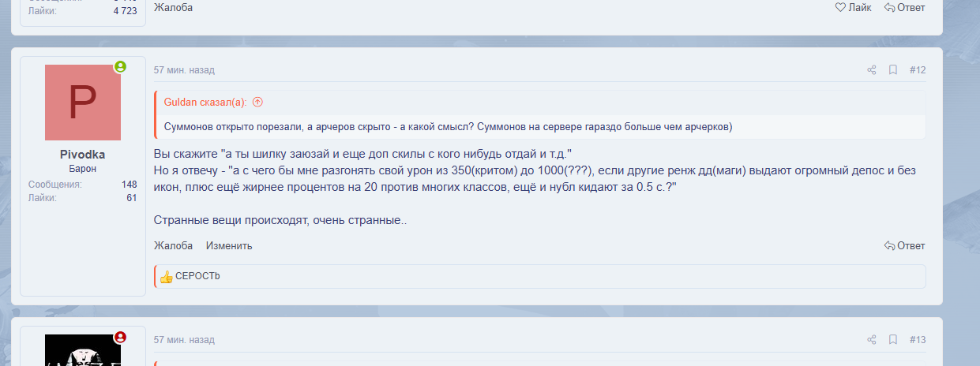The width and height of the screenshot is (980, 366).
Task: Click Жалоба on the top post
Action: 173,7
